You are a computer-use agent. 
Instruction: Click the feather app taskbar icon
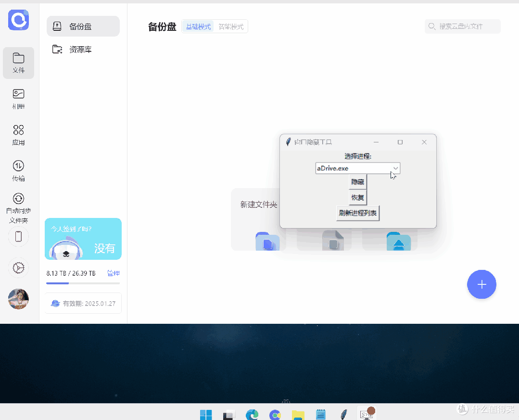[x=344, y=414]
